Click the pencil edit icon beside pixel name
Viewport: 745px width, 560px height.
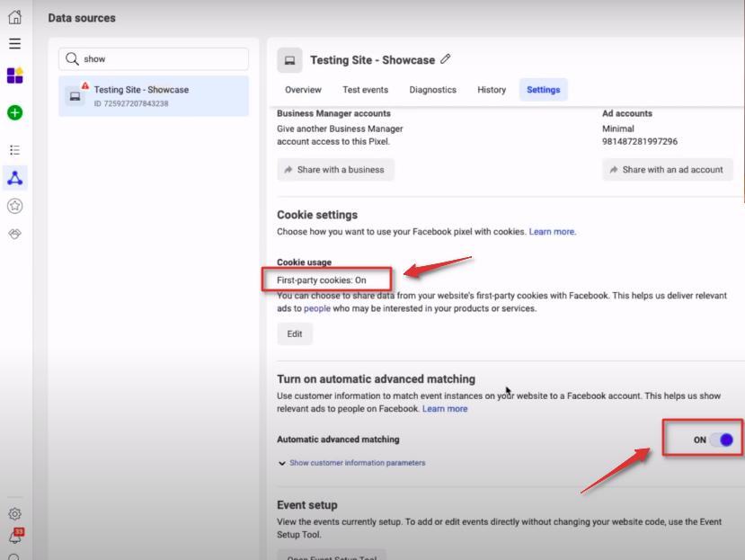pyautogui.click(x=445, y=59)
